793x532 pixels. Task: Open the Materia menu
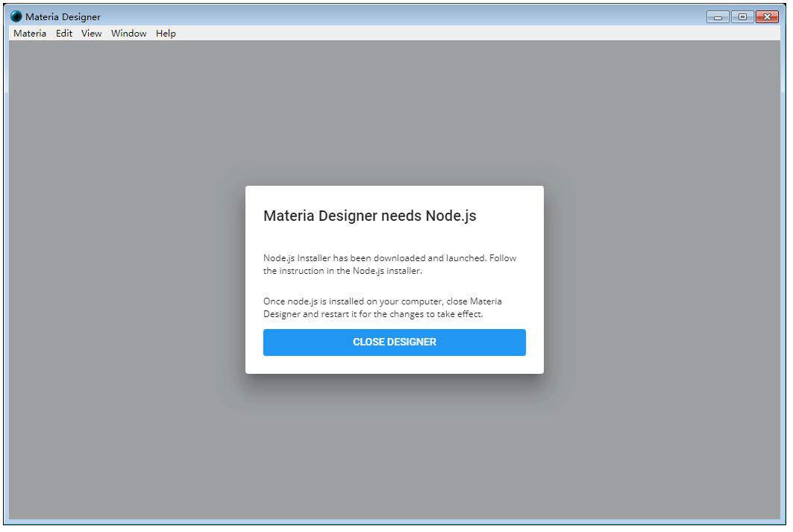click(x=29, y=33)
